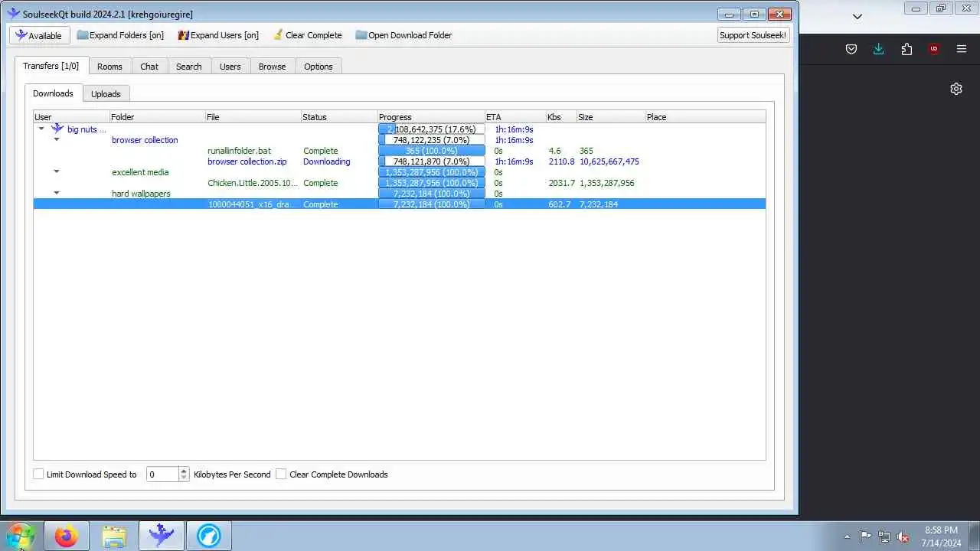The image size is (980, 551).
Task: Toggle Expand Folders [on] toolbar button
Action: point(120,35)
